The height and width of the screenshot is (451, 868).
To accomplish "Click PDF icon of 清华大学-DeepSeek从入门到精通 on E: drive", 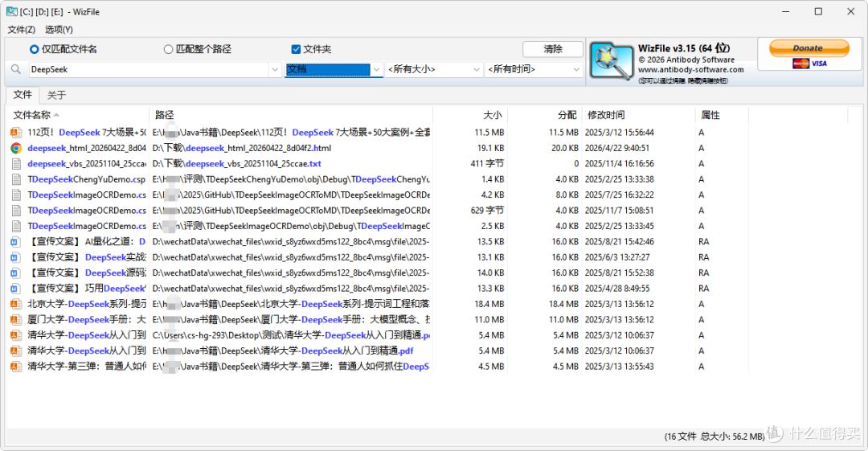I will (x=16, y=351).
